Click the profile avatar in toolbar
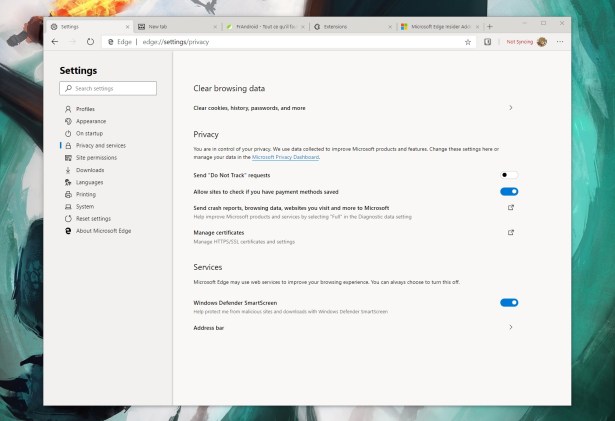 click(542, 42)
